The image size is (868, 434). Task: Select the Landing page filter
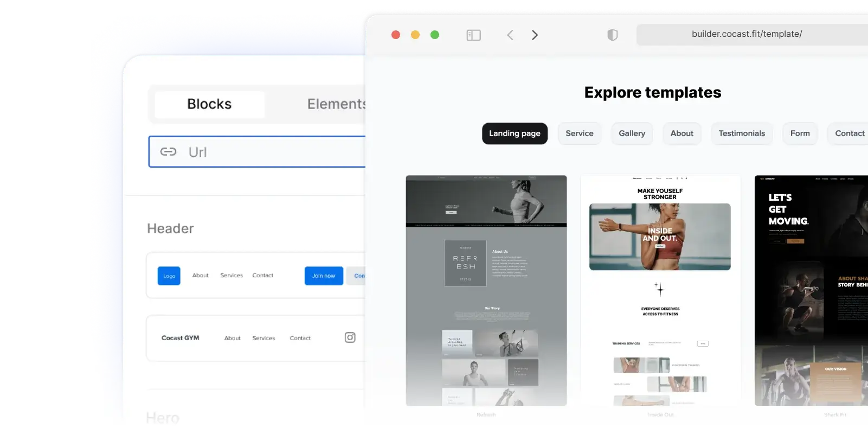pyautogui.click(x=515, y=133)
